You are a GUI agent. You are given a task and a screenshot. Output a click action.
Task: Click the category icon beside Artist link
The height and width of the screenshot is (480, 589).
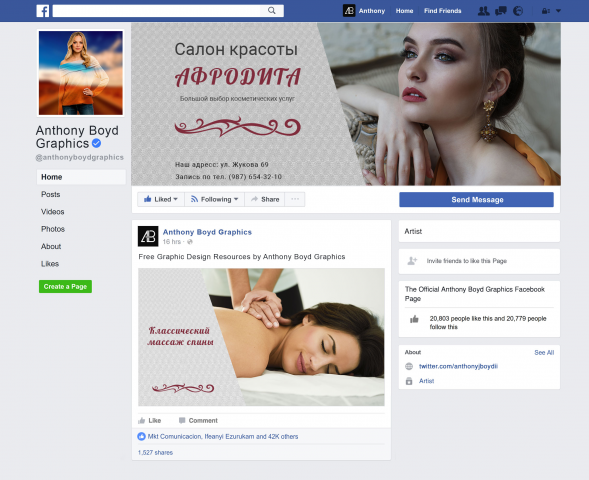pos(409,381)
